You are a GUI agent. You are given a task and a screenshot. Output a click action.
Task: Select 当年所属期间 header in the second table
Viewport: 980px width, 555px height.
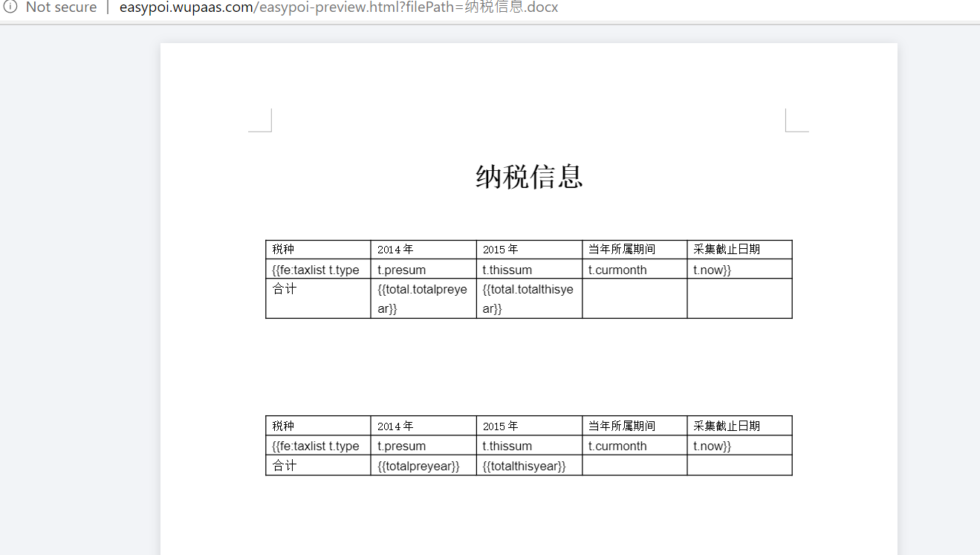tap(622, 426)
